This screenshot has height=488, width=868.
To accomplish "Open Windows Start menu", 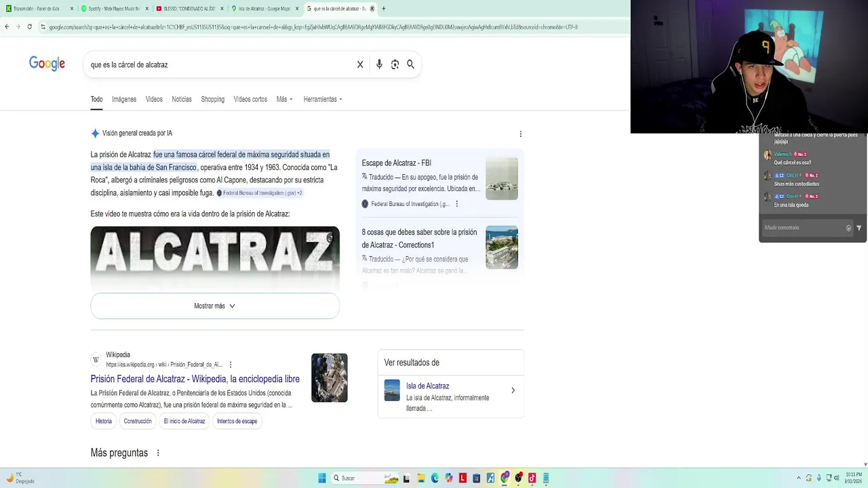I will 322,478.
